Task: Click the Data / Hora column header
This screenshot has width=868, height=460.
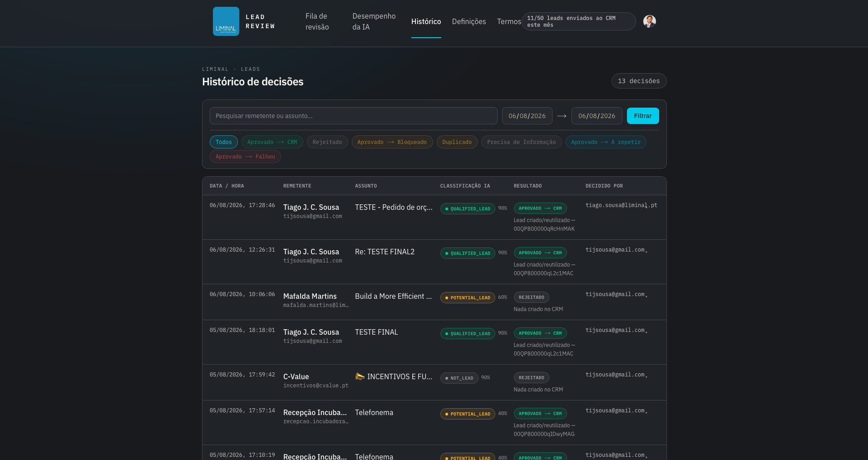Action: 227,186
